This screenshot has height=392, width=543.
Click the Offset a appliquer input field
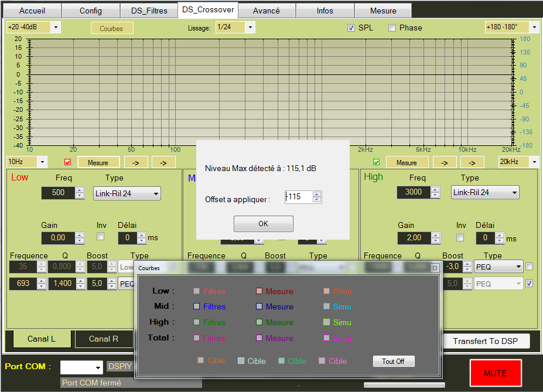pos(299,197)
